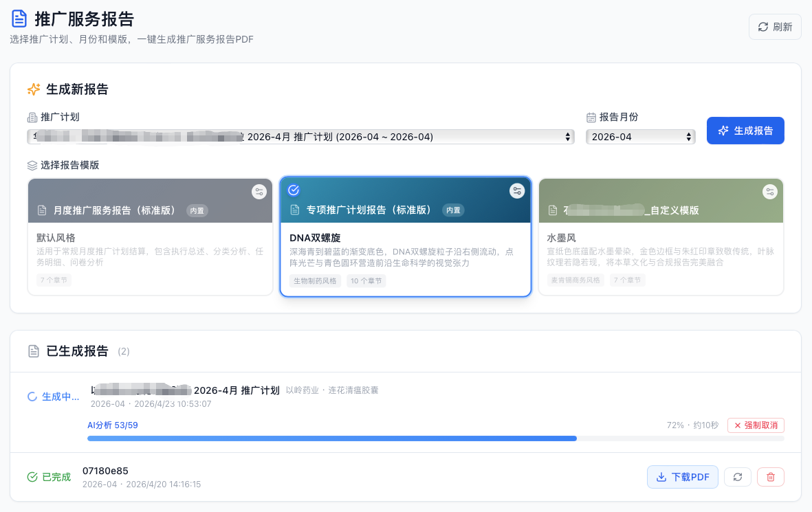Open the 推广计划 dropdown

point(301,137)
